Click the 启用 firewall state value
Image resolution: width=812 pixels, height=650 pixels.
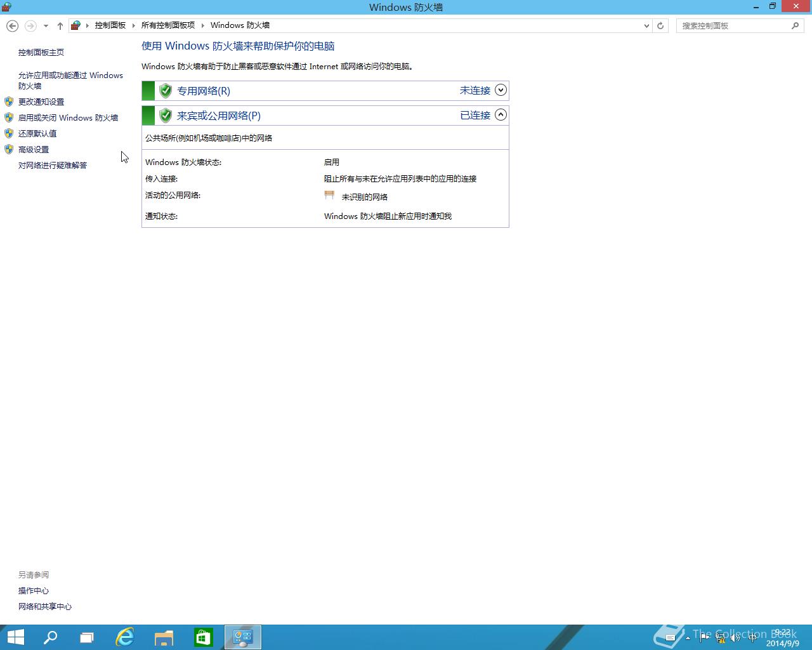click(x=332, y=162)
